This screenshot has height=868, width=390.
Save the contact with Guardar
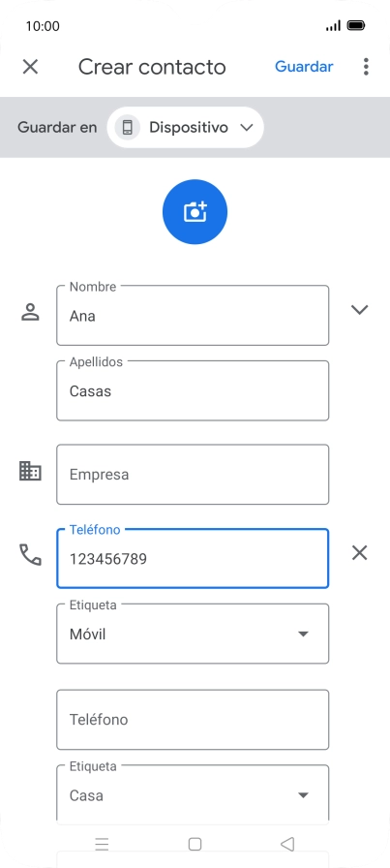tap(304, 67)
